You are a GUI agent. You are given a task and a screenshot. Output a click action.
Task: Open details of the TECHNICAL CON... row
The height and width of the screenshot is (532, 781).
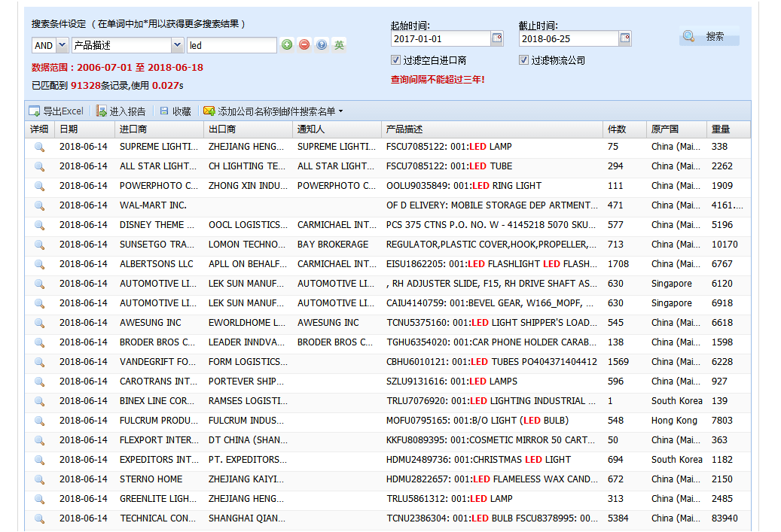coord(39,518)
